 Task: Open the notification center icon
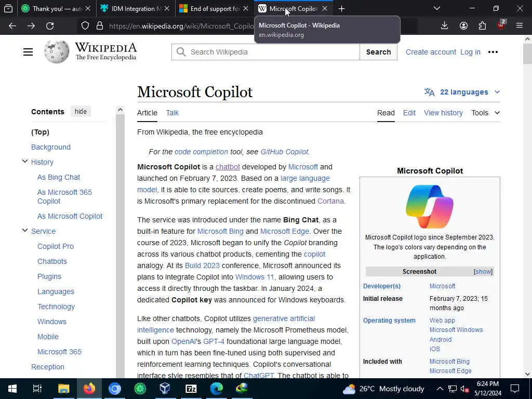pyautogui.click(x=515, y=389)
